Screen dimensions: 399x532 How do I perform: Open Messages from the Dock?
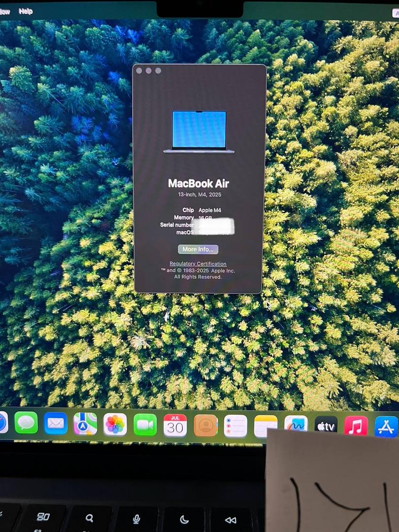[x=26, y=423]
